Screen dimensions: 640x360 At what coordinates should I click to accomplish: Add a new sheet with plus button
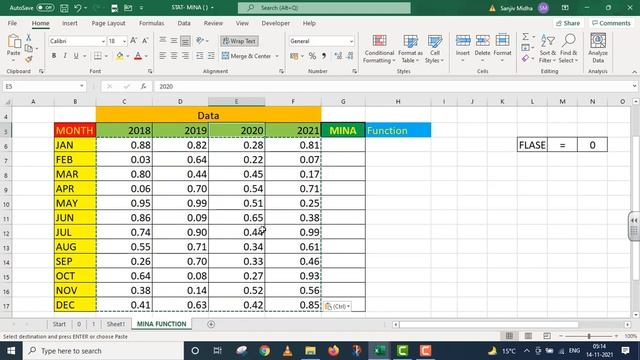point(211,324)
